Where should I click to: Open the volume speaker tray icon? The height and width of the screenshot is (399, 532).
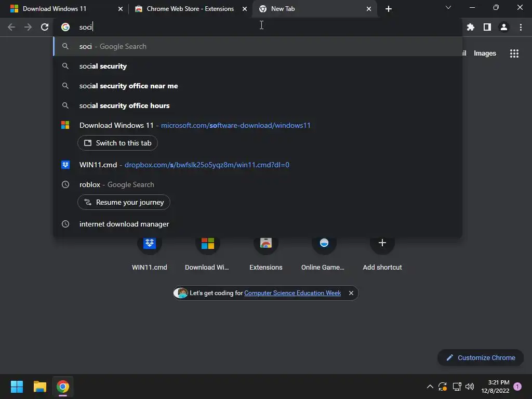(470, 387)
